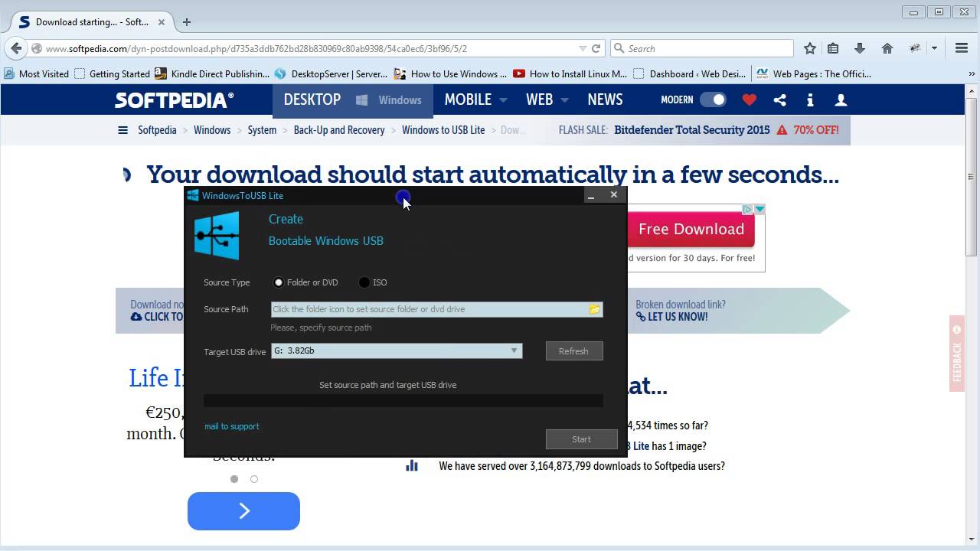The image size is (980, 551).
Task: Click the WindowsToUSB Lite progress bar
Action: [403, 400]
